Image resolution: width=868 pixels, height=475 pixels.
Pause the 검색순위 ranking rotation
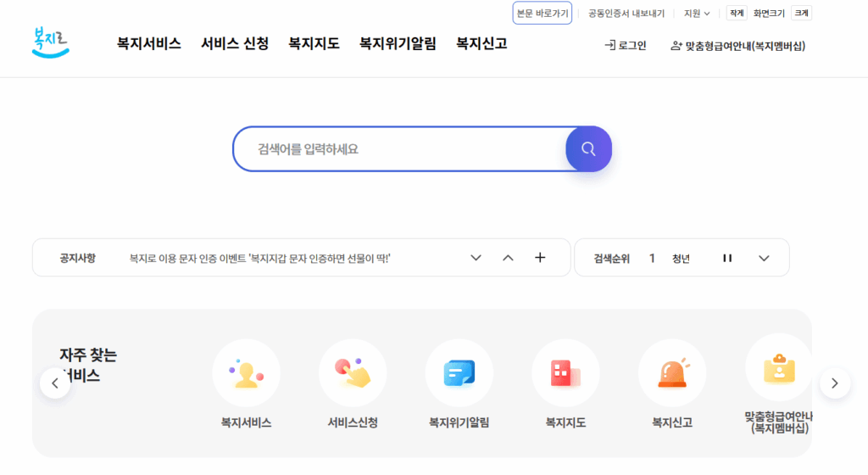coord(727,258)
